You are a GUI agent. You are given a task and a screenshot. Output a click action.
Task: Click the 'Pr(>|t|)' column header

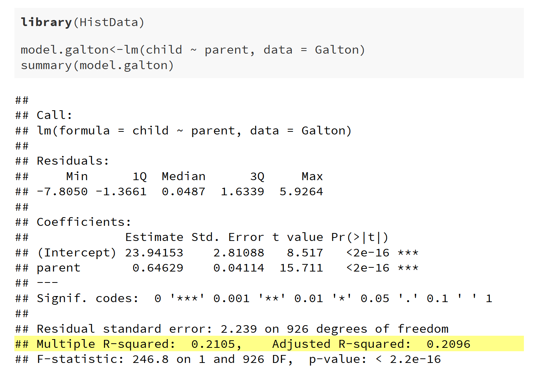point(359,237)
